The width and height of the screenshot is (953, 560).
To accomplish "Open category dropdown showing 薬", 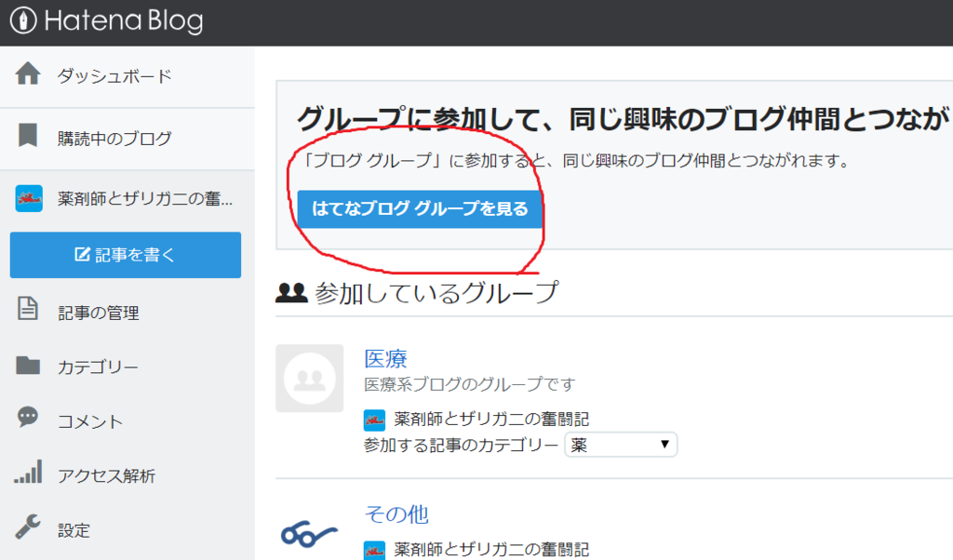I will tap(621, 445).
